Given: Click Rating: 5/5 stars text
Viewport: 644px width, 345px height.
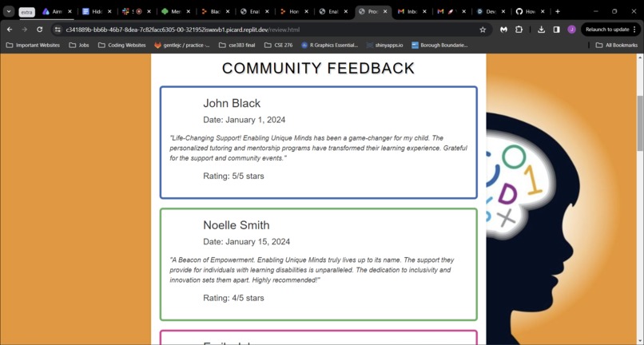Looking at the screenshot, I should [x=233, y=176].
